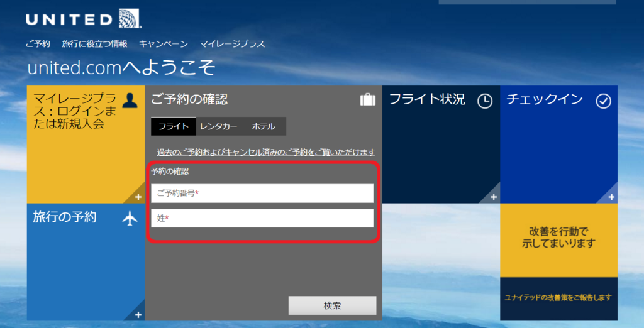Image resolution: width=644 pixels, height=328 pixels.
Task: Open the チェックイン tile
Action: pos(558,144)
